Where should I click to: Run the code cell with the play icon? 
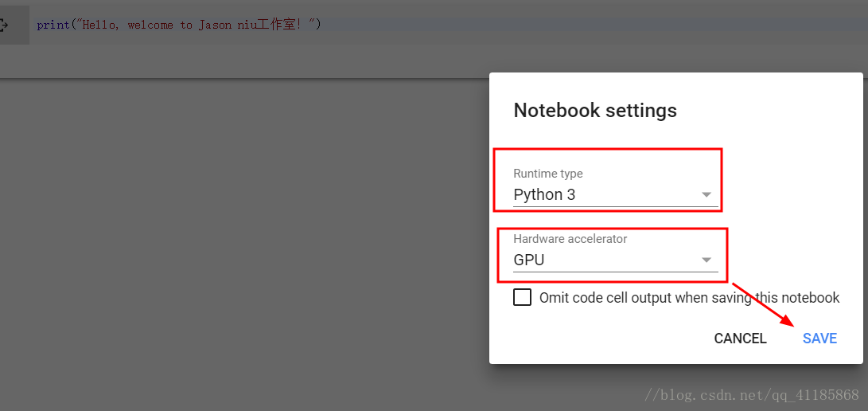(4, 25)
